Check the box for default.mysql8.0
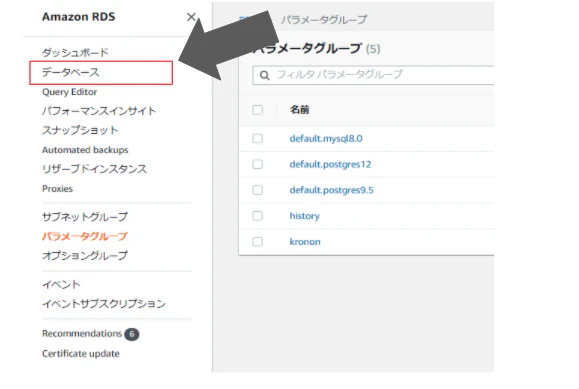This screenshot has height=389, width=579. (x=257, y=138)
